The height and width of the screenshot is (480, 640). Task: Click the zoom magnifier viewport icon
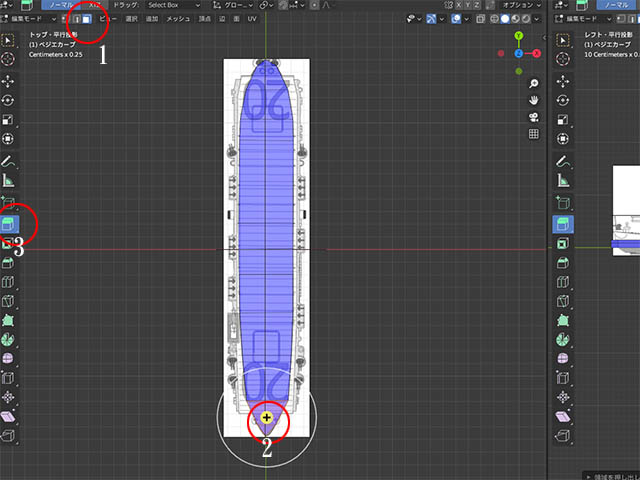[x=534, y=84]
